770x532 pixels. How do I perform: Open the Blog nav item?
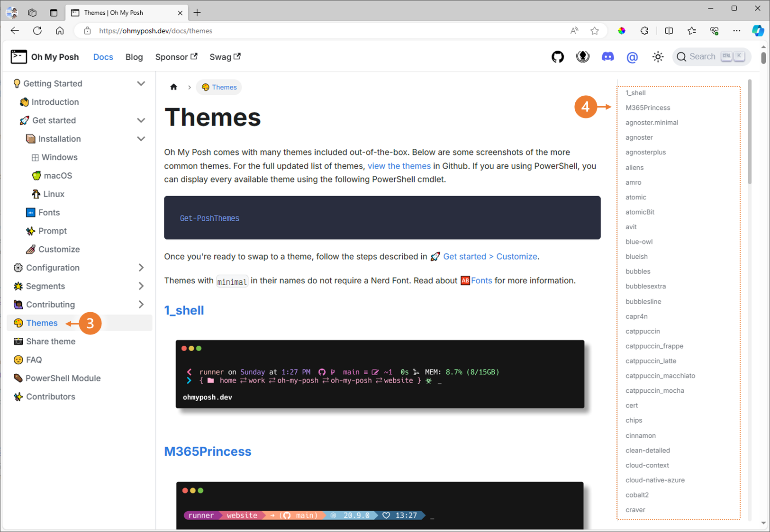point(134,57)
